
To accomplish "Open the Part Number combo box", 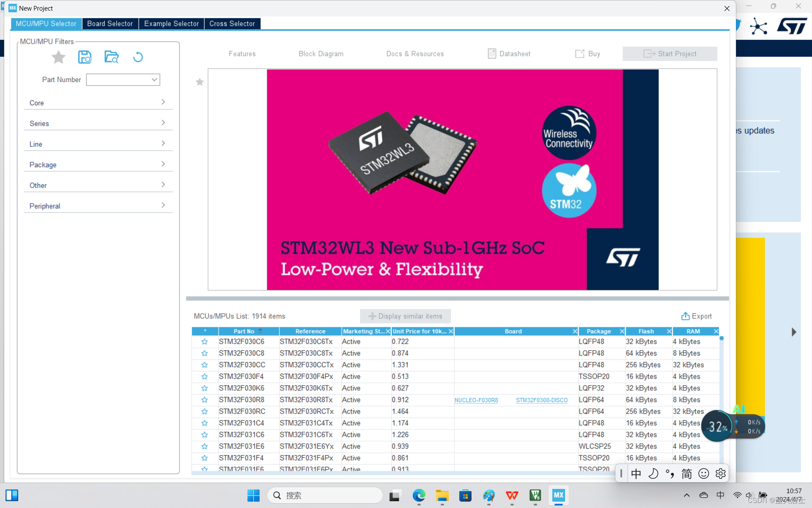I will coord(154,80).
